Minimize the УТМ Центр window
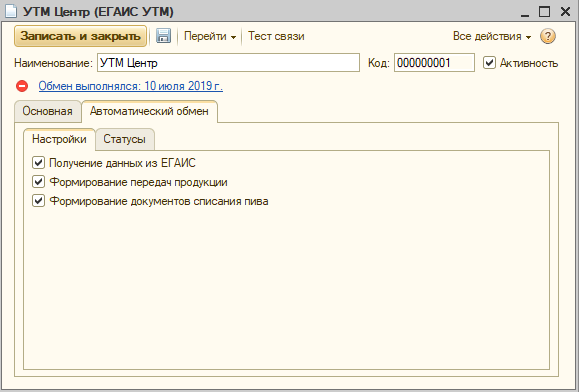The width and height of the screenshot is (579, 392). 525,11
